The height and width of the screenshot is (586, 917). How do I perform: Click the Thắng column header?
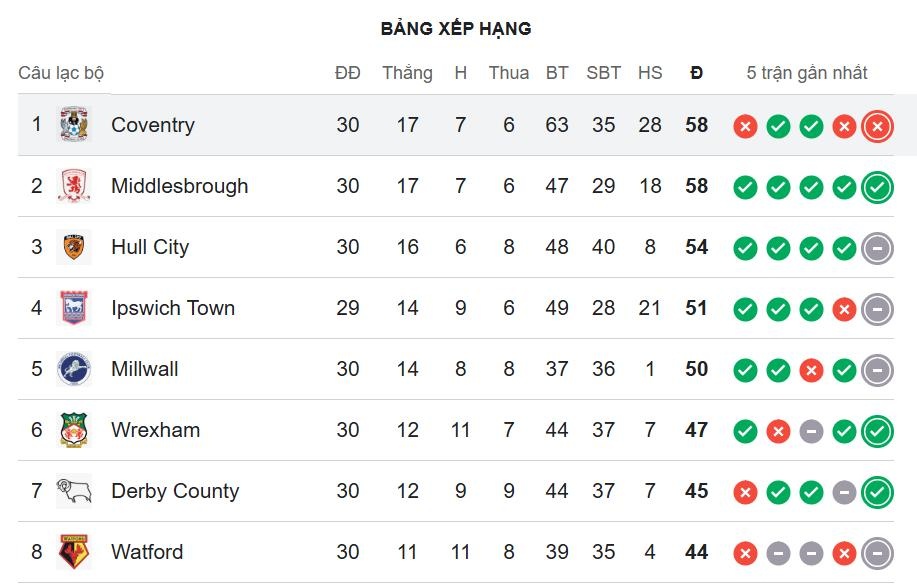(407, 73)
